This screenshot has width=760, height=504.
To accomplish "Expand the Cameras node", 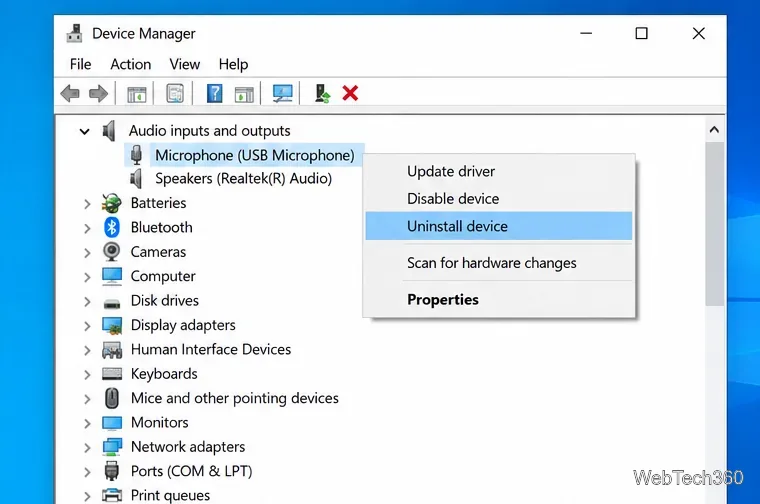I will pyautogui.click(x=87, y=252).
